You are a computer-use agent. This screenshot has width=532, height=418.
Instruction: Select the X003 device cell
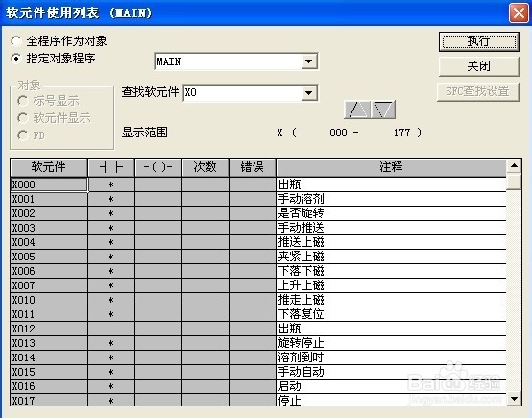49,228
